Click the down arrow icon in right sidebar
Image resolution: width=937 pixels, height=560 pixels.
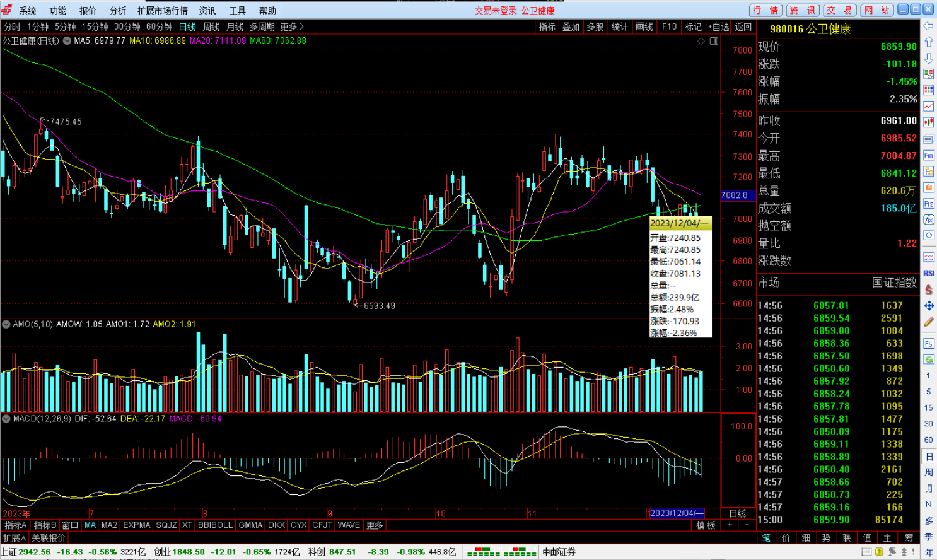point(929,58)
